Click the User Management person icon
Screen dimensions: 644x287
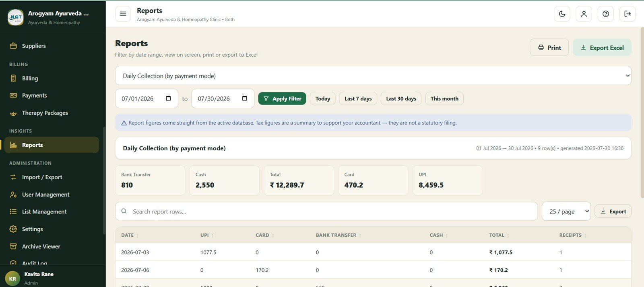(13, 195)
